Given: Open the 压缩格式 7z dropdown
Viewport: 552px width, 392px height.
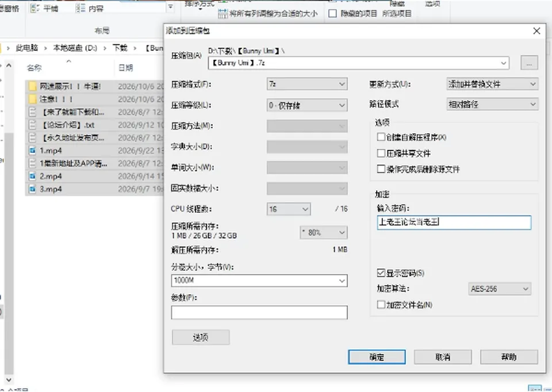Looking at the screenshot, I should 307,84.
